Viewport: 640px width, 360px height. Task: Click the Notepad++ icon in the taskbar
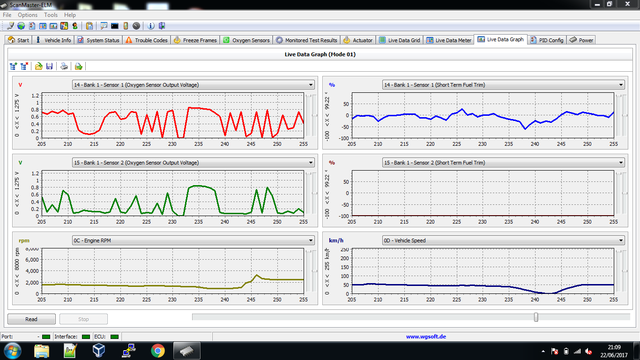pyautogui.click(x=70, y=351)
